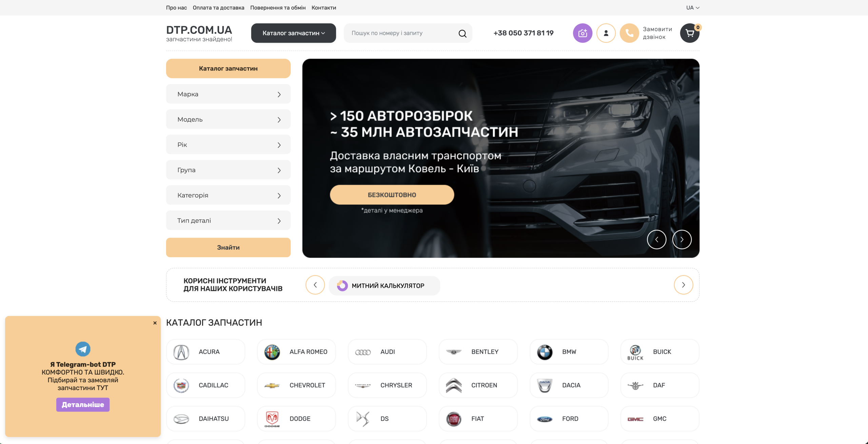Click the purple photo search camera icon

pos(583,33)
